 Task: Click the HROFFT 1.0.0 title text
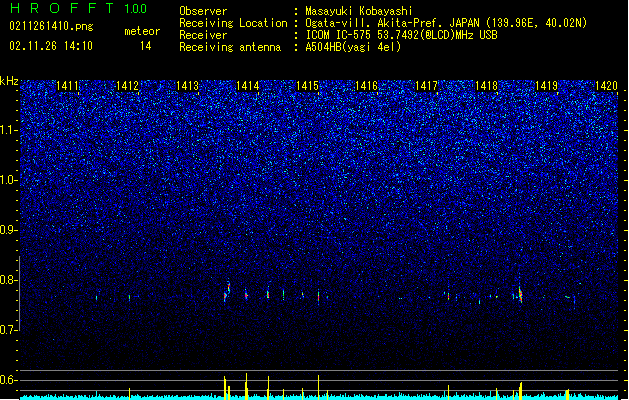point(78,8)
